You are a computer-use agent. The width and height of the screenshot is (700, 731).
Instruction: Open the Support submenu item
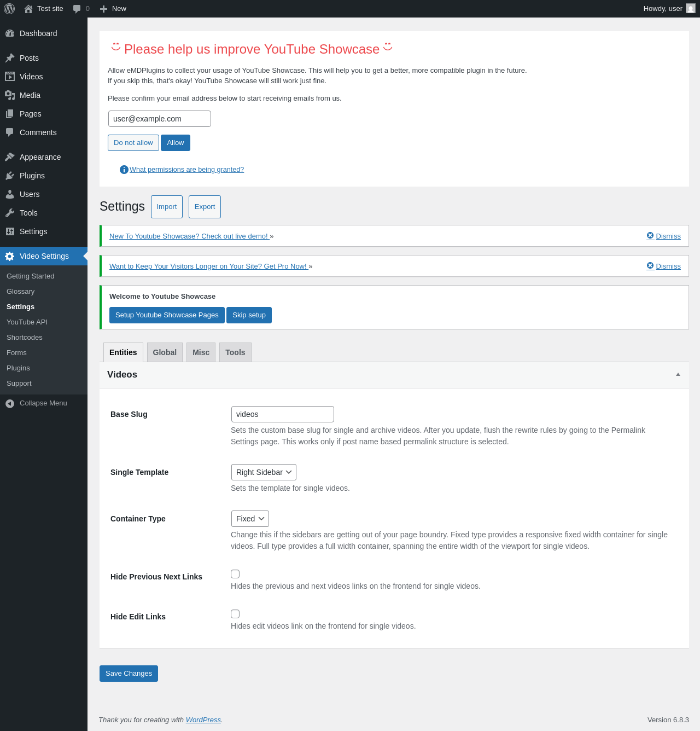(19, 384)
